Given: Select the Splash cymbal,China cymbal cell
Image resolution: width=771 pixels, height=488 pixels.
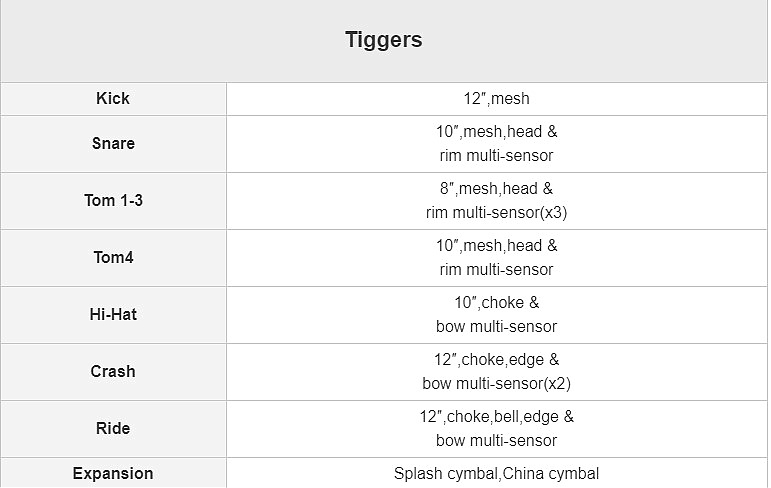Looking at the screenshot, I should (x=496, y=473).
